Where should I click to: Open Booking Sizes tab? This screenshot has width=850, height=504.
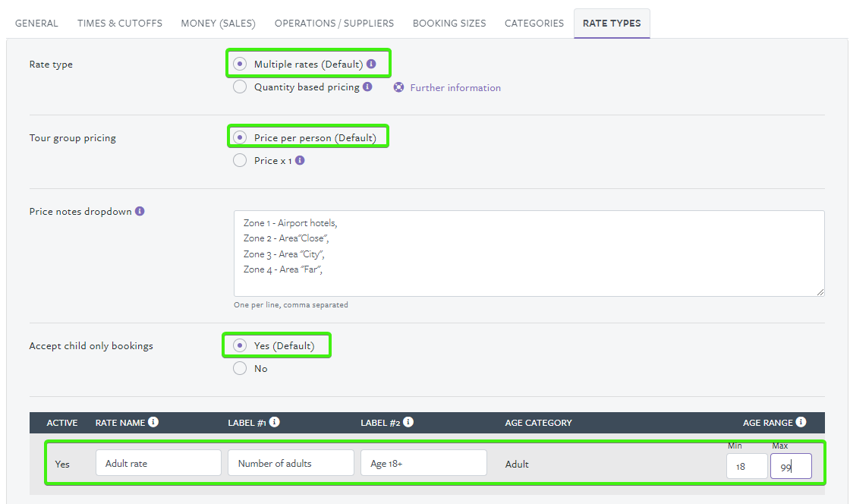coord(449,24)
